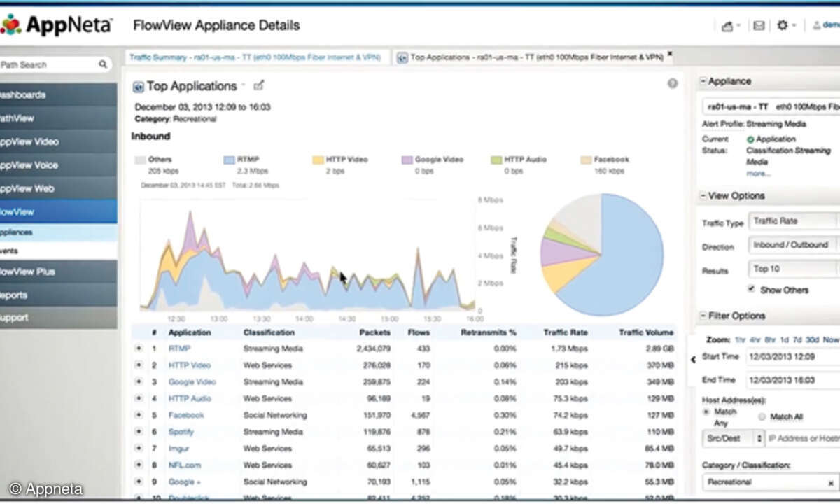This screenshot has width=840, height=504.
Task: Open the FlowView Plus sidebar menu
Action: pyautogui.click(x=58, y=272)
